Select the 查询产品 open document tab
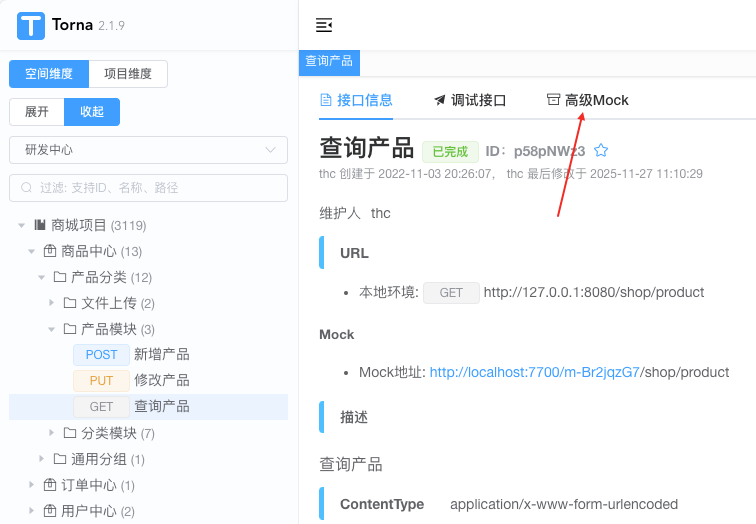756x524 pixels. (x=329, y=61)
